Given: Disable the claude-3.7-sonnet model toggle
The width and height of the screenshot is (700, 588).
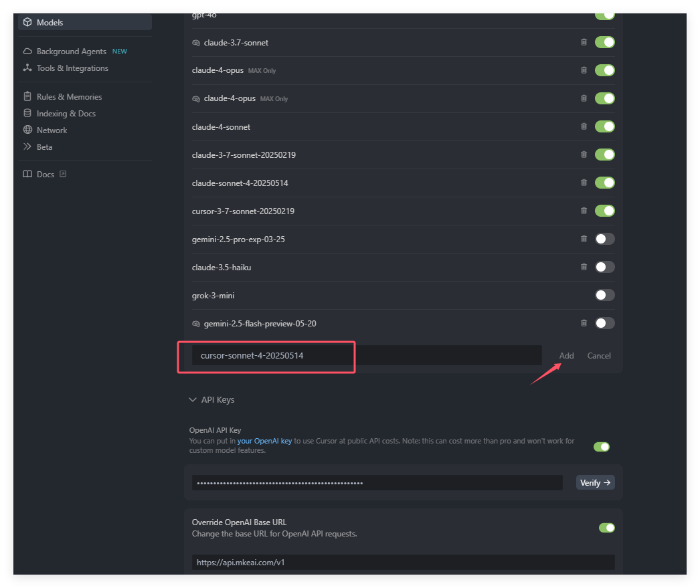Looking at the screenshot, I should tap(605, 42).
